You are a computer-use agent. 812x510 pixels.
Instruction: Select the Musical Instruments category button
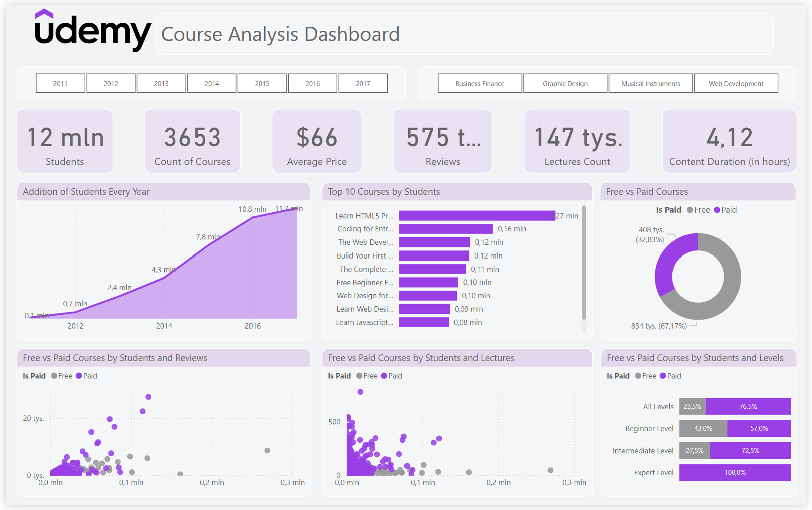click(x=650, y=83)
